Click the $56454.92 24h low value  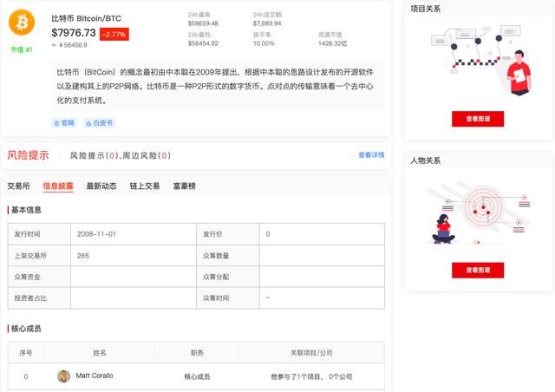click(203, 43)
